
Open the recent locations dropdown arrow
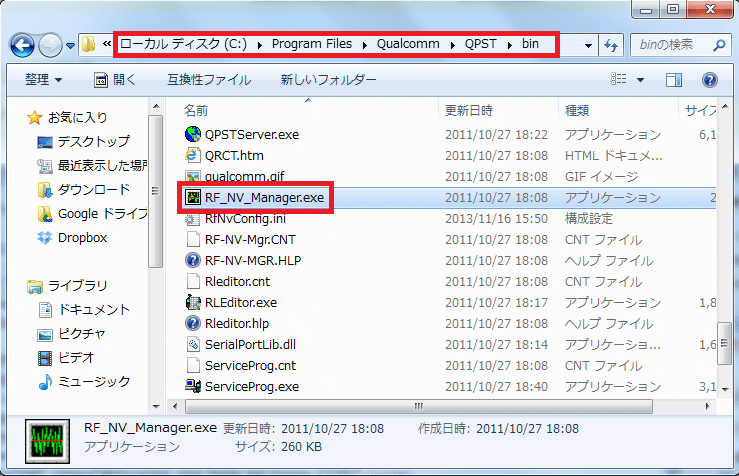pyautogui.click(x=70, y=46)
